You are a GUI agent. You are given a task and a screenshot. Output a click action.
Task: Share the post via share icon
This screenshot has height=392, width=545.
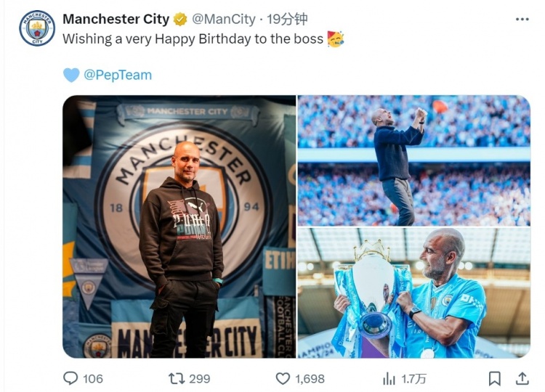(521, 377)
